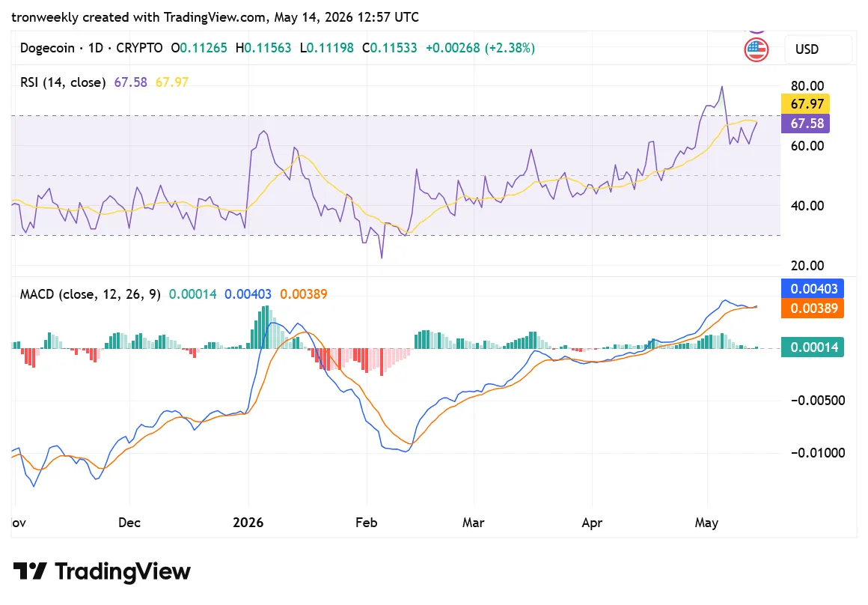Click the −0.00500 MACD scale label
This screenshot has height=605, width=868.
pyautogui.click(x=818, y=401)
